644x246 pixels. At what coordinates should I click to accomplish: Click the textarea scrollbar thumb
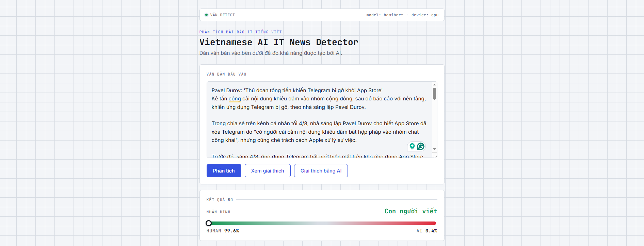coord(434,94)
